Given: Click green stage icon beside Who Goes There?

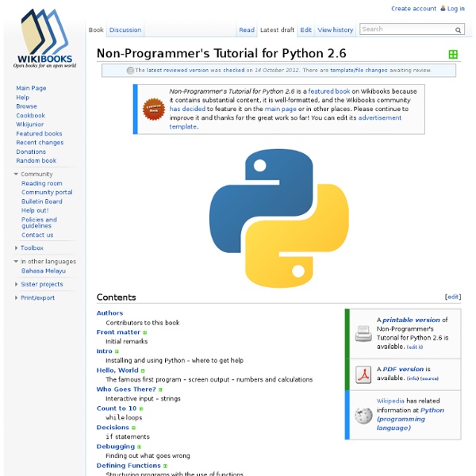Looking at the screenshot, I should click(x=160, y=390).
